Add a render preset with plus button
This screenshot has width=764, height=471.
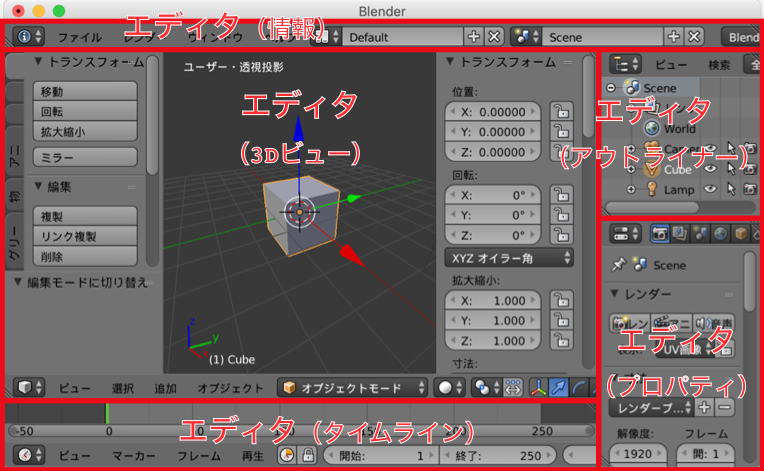click(704, 407)
